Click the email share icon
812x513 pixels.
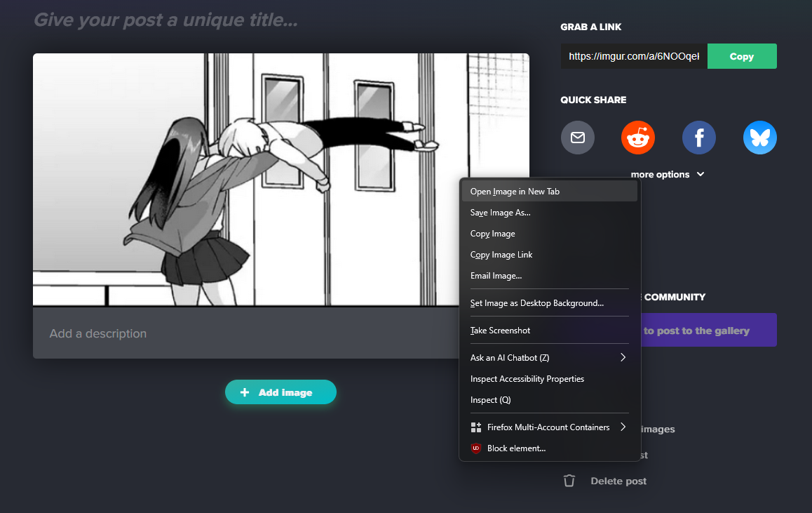(577, 138)
